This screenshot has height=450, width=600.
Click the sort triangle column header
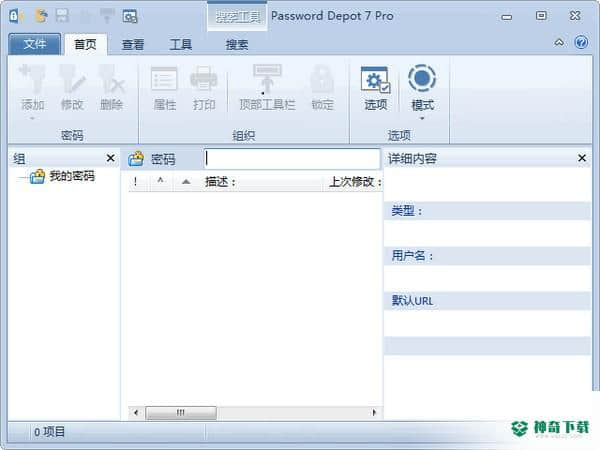(186, 182)
